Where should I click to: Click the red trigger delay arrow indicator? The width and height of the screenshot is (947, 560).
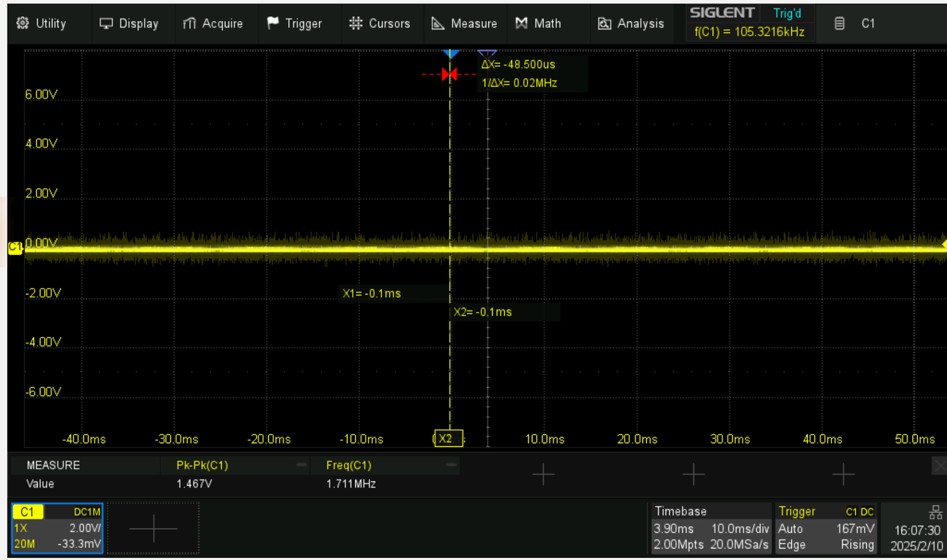(x=449, y=74)
